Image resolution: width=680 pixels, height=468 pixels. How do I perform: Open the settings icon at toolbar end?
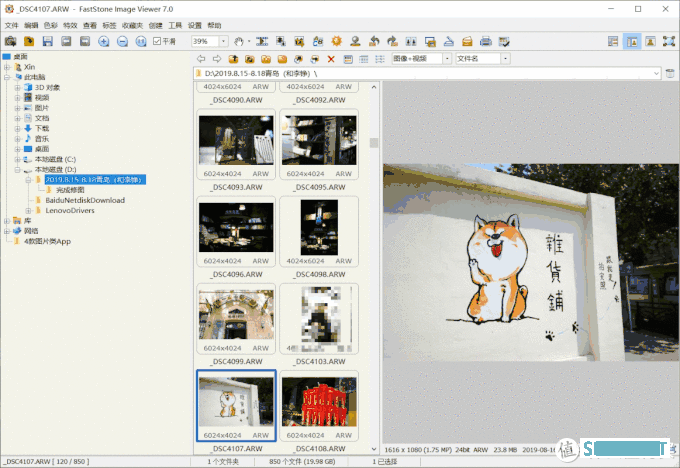point(504,41)
